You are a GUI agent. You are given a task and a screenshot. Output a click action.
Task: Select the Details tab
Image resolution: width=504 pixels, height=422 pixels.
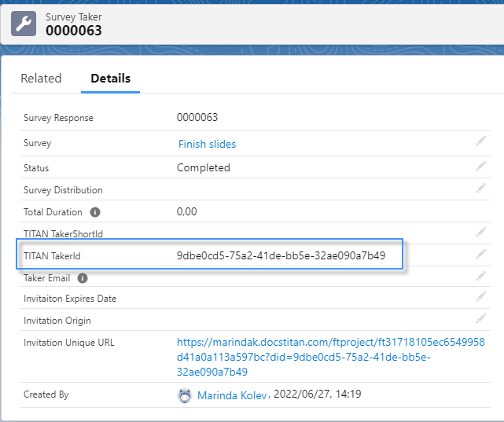[x=110, y=79]
